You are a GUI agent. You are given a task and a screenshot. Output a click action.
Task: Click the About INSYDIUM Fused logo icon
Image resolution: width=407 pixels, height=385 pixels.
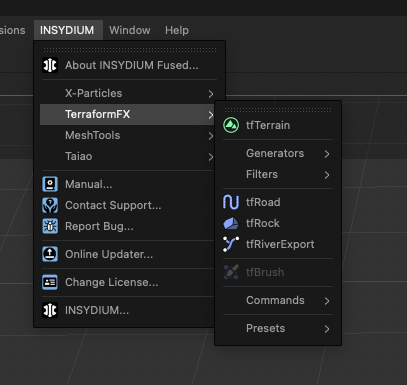click(50, 65)
